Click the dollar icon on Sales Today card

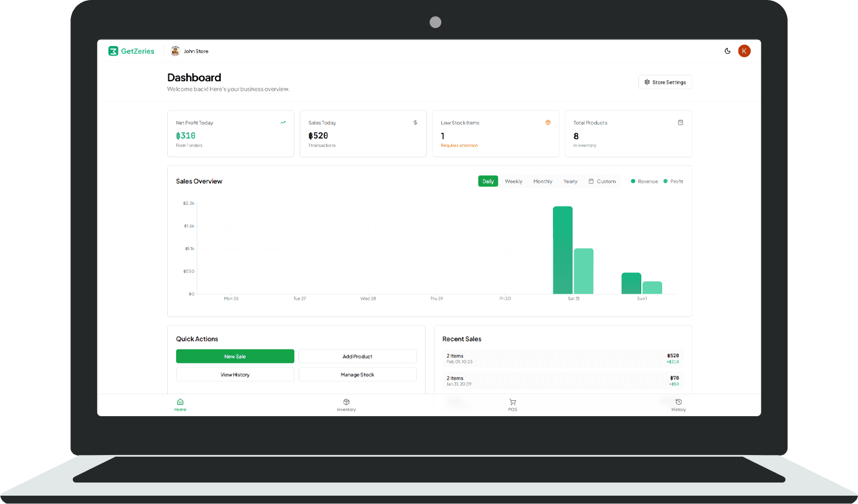point(416,122)
